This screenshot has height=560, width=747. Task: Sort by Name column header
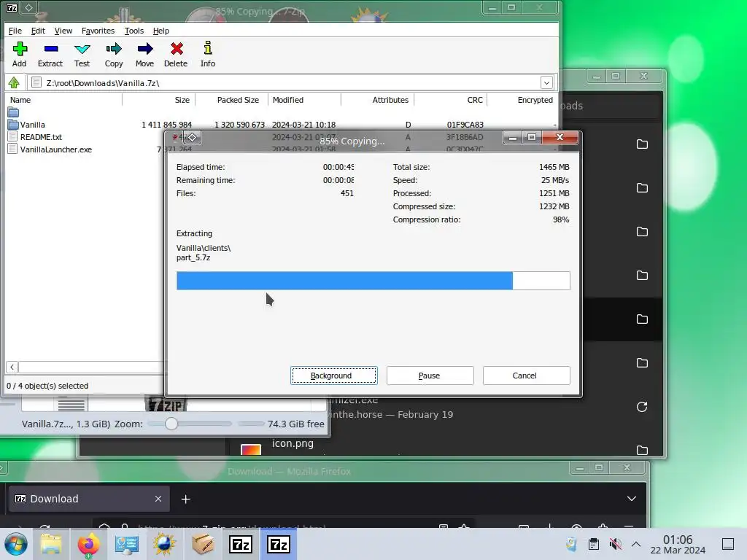(x=64, y=100)
